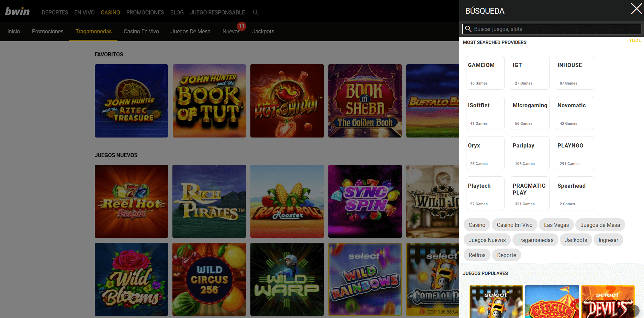Open Wild Rainbows select game
This screenshot has height=318, width=644.
[365, 279]
